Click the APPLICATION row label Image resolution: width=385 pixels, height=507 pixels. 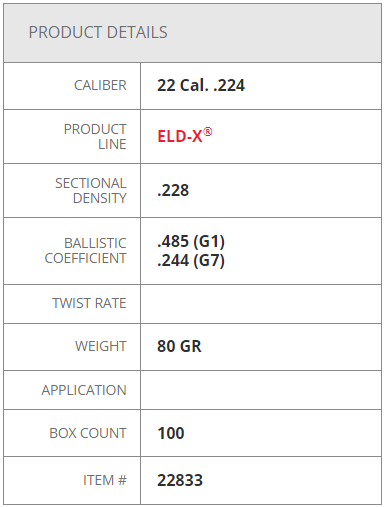point(84,390)
